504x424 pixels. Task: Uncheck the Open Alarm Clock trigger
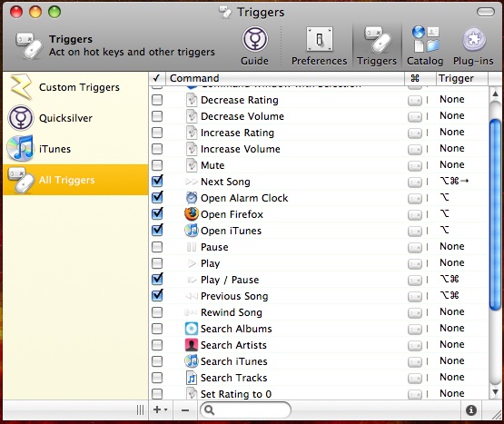[x=157, y=197]
